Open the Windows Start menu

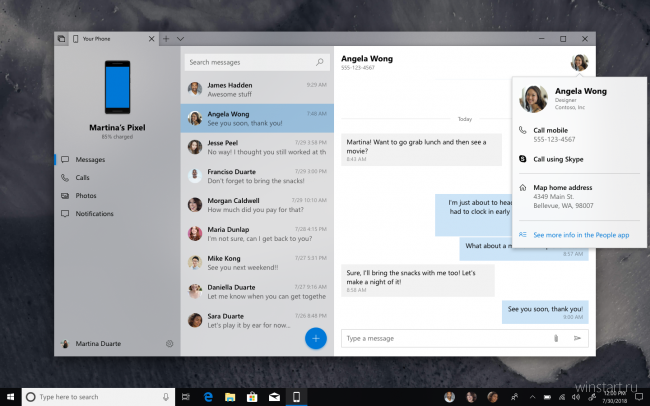pos(10,397)
